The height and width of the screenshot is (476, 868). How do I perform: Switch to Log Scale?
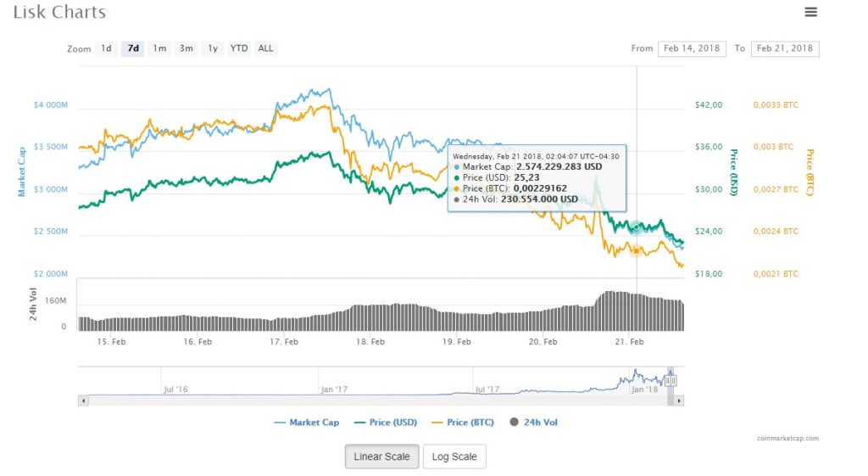pos(454,456)
